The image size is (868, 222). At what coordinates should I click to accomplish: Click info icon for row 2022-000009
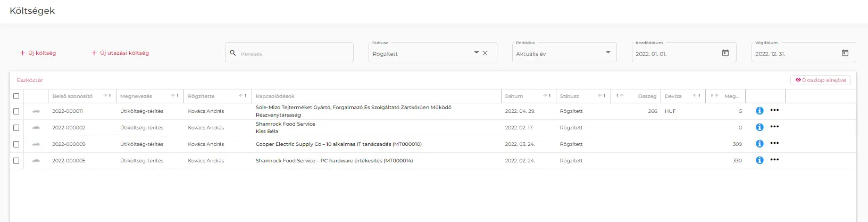[759, 144]
